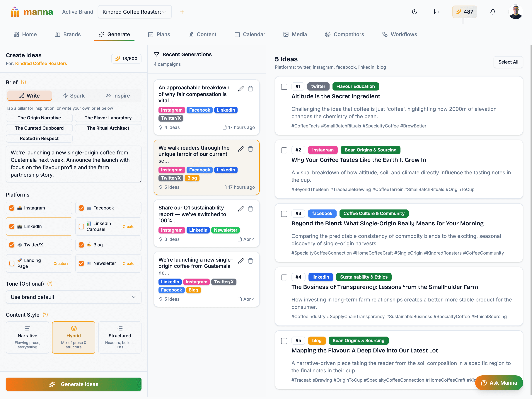Enable the Landing Page platform
The image size is (532, 399).
coord(11,263)
